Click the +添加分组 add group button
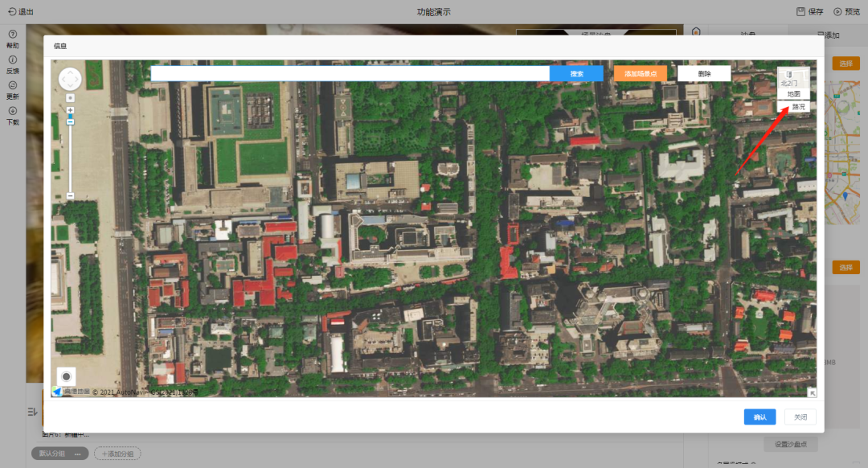The height and width of the screenshot is (468, 868). tap(117, 454)
